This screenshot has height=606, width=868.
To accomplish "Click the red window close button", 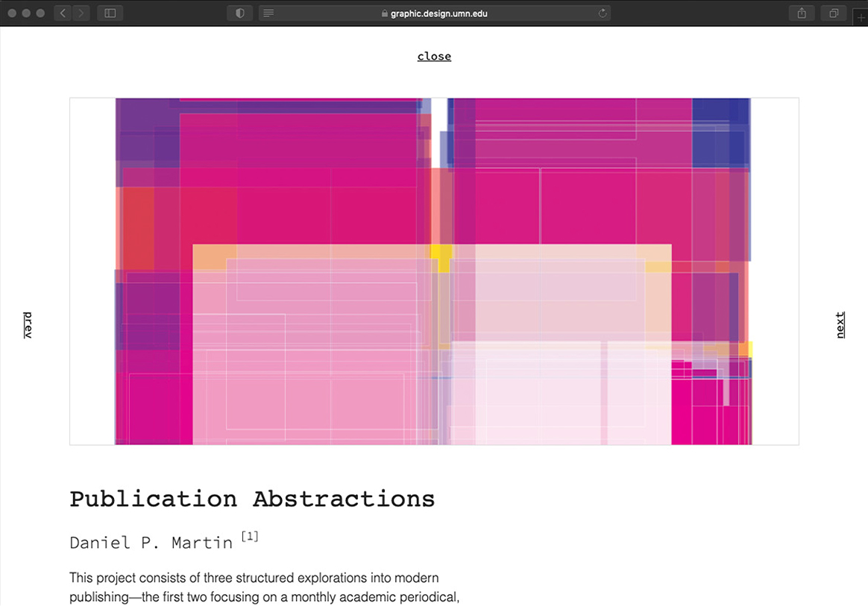I will (x=12, y=13).
